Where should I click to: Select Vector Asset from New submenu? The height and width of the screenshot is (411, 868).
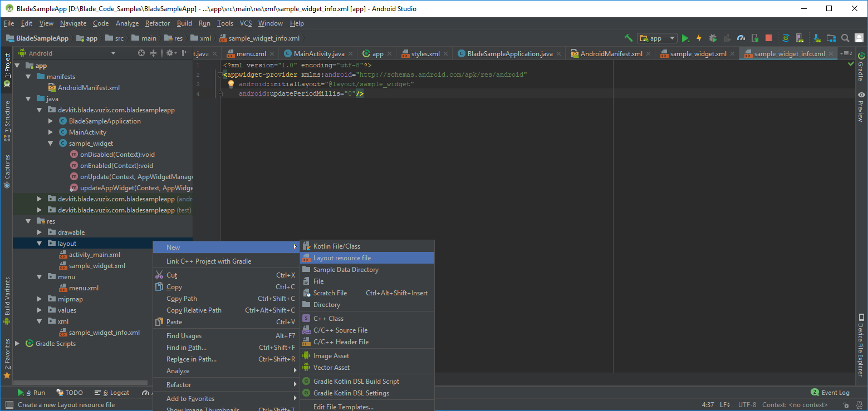tap(367, 368)
